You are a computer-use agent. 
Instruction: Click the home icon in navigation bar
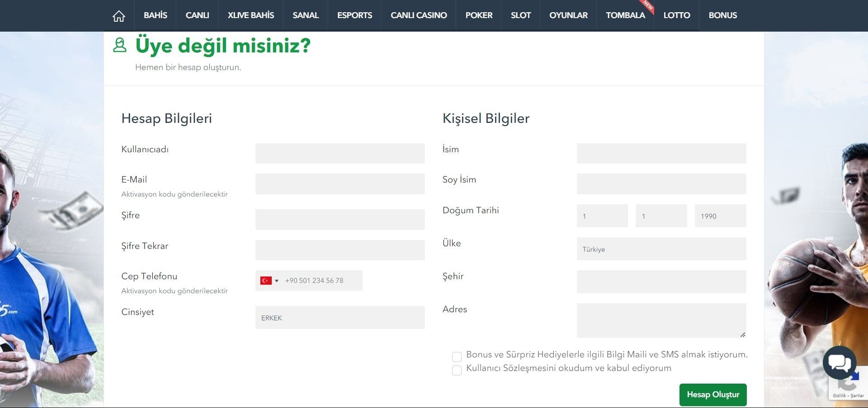pyautogui.click(x=118, y=16)
